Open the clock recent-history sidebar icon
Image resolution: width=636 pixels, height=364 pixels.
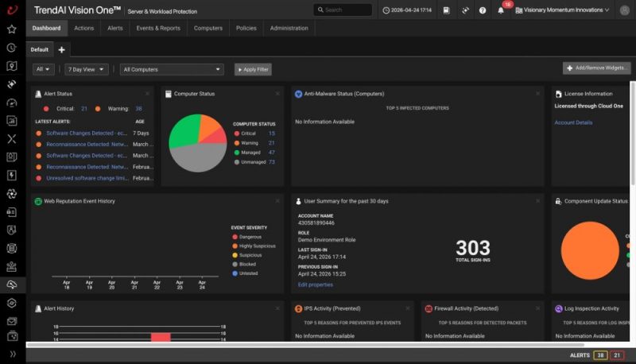[x=12, y=48]
